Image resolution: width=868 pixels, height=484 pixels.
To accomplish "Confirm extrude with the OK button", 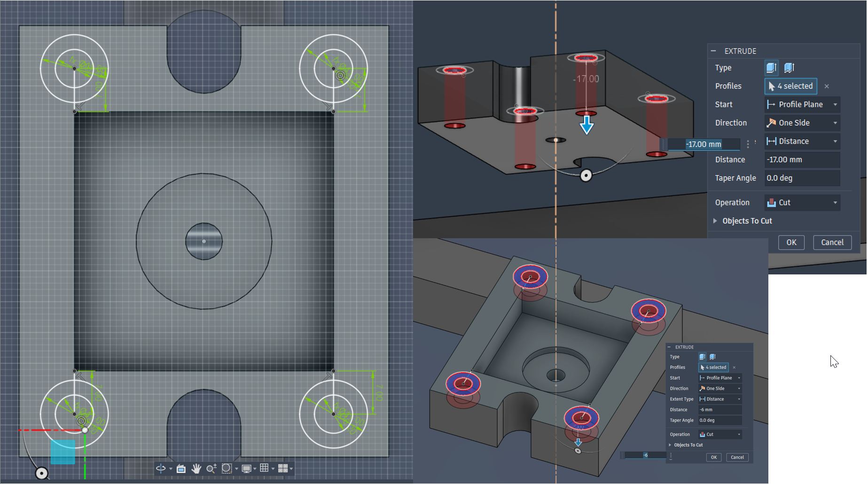I will [x=791, y=242].
